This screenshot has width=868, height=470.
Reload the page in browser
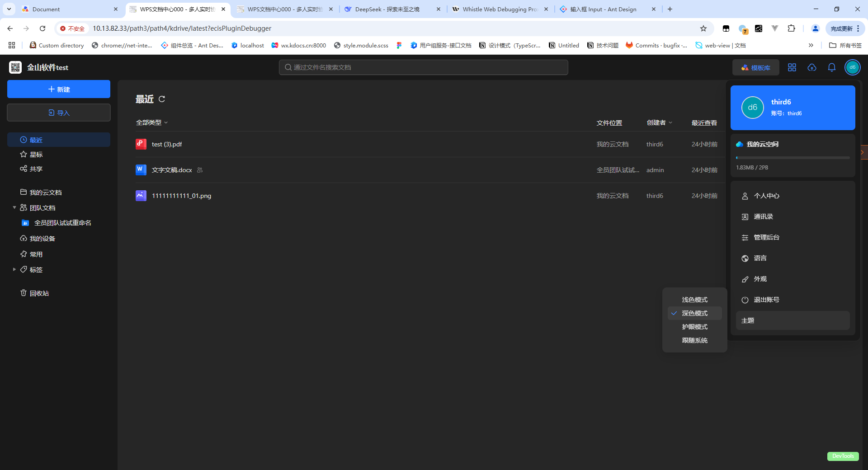[x=42, y=28]
